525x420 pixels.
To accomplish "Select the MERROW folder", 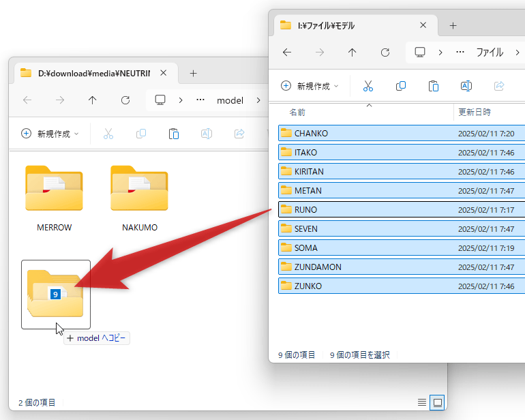I will [x=55, y=199].
